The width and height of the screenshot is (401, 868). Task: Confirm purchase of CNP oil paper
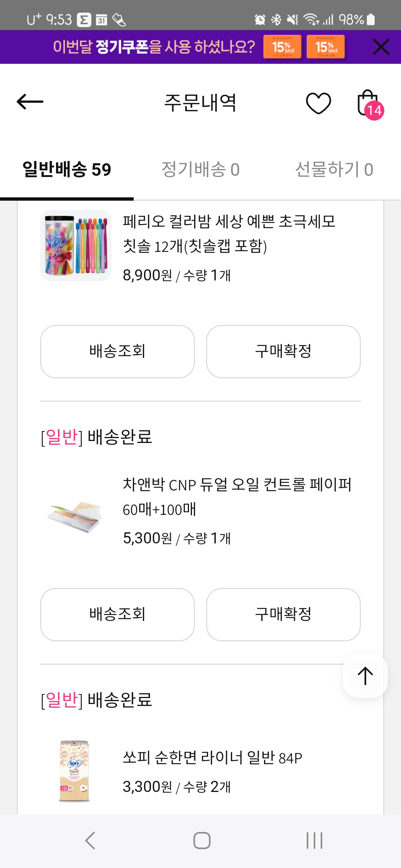click(x=283, y=615)
